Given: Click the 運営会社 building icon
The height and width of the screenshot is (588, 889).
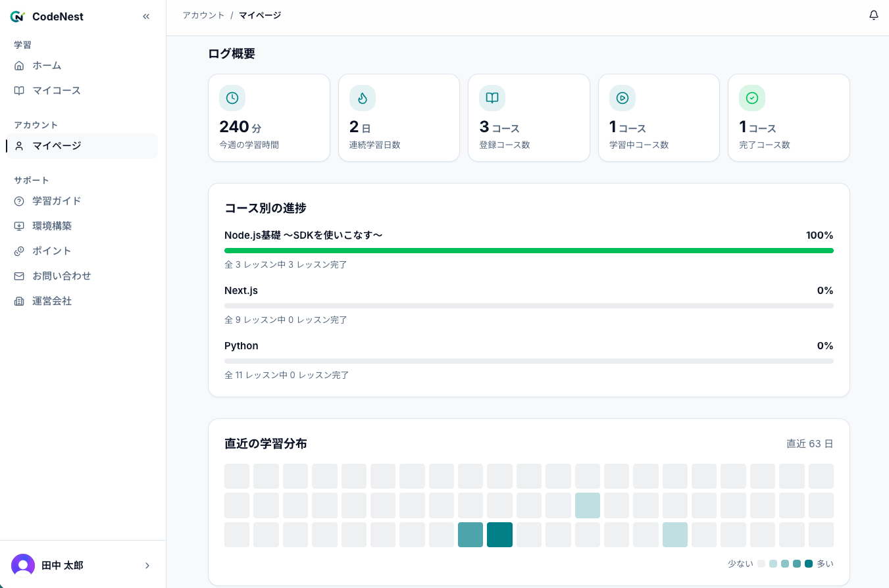Looking at the screenshot, I should tap(19, 301).
